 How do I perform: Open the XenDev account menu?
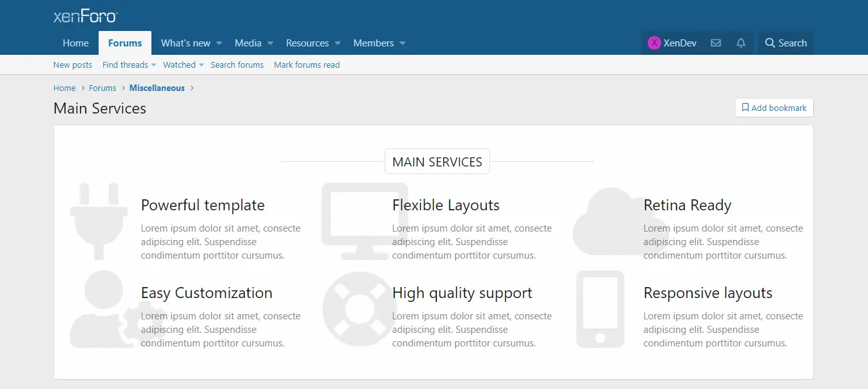click(x=672, y=43)
